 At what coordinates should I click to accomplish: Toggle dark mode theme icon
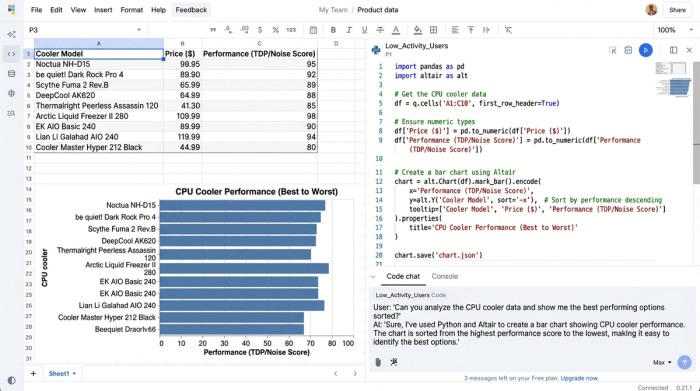(11, 380)
